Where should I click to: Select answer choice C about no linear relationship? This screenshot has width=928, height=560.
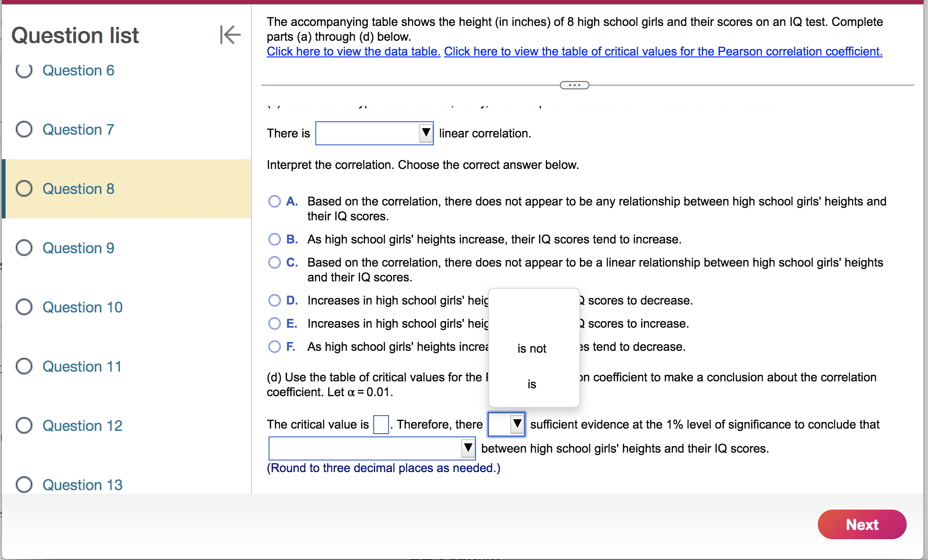point(274,262)
